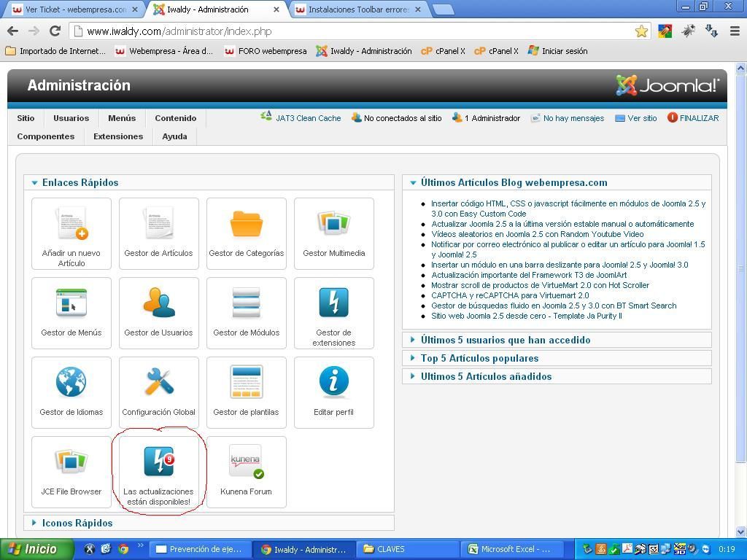The image size is (747, 560).
Task: Show hidden quick launch items chevron
Action: (x=140, y=545)
